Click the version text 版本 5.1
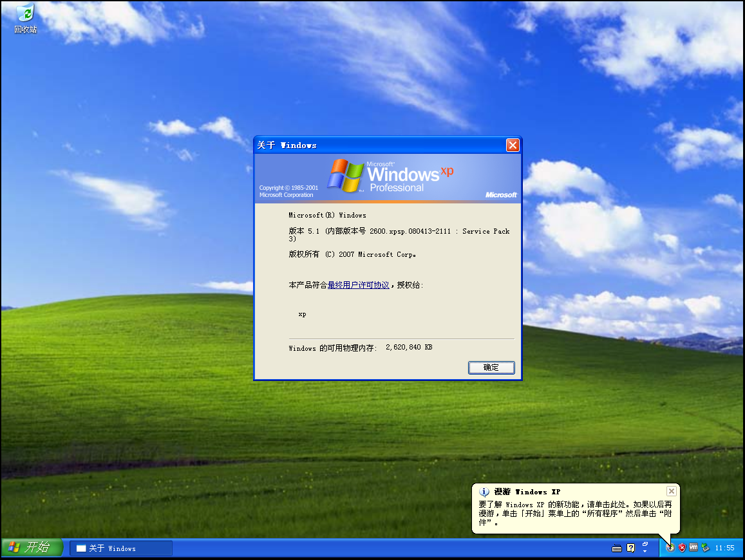This screenshot has height=560, width=745. (304, 231)
